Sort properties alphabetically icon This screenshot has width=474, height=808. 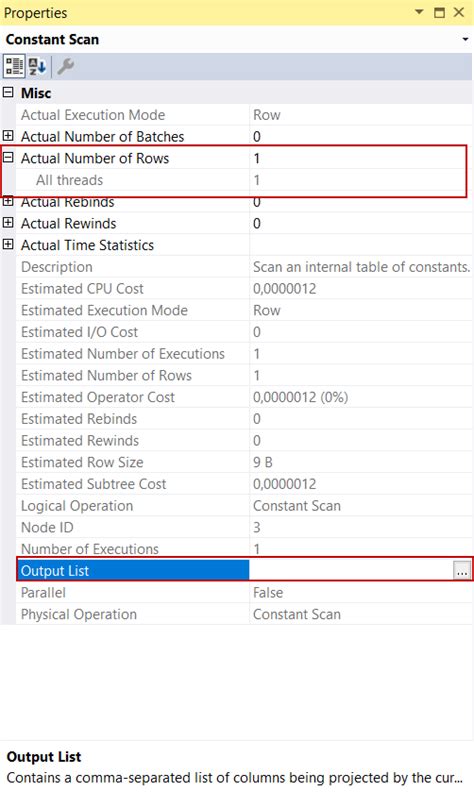[37, 66]
